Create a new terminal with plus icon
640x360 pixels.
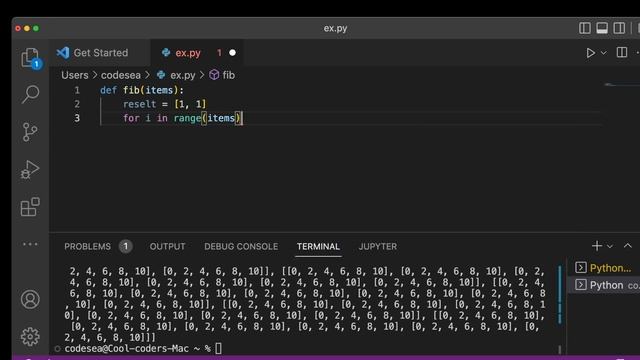point(597,246)
